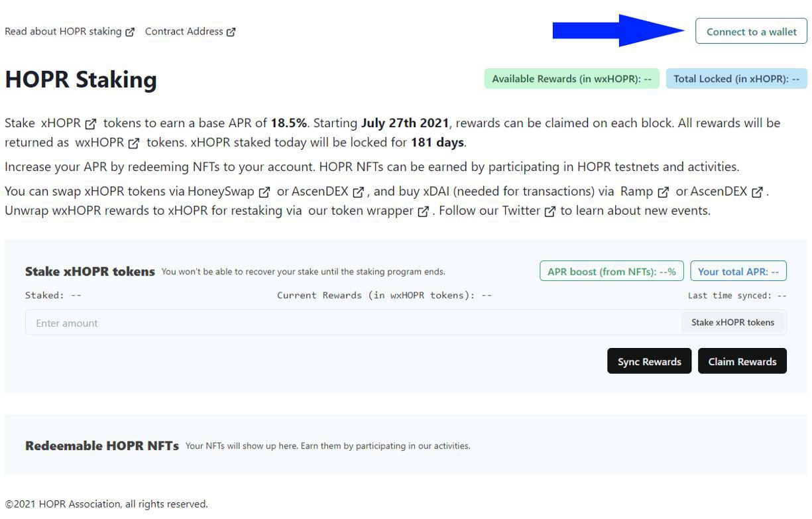Screen dimensions: 812x519
Task: Click the Connect to a wallet button
Action: click(751, 31)
